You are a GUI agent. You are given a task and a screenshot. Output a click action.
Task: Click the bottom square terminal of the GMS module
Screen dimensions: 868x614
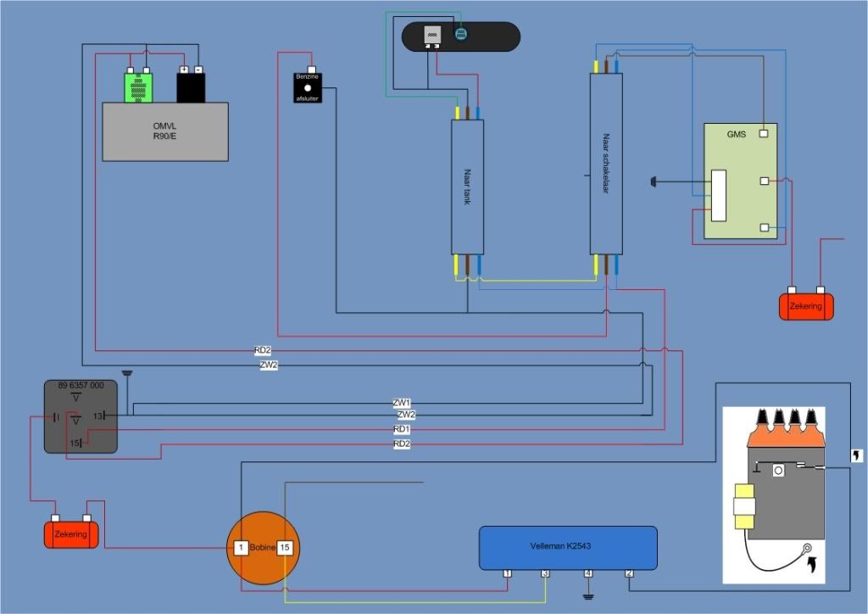click(764, 227)
